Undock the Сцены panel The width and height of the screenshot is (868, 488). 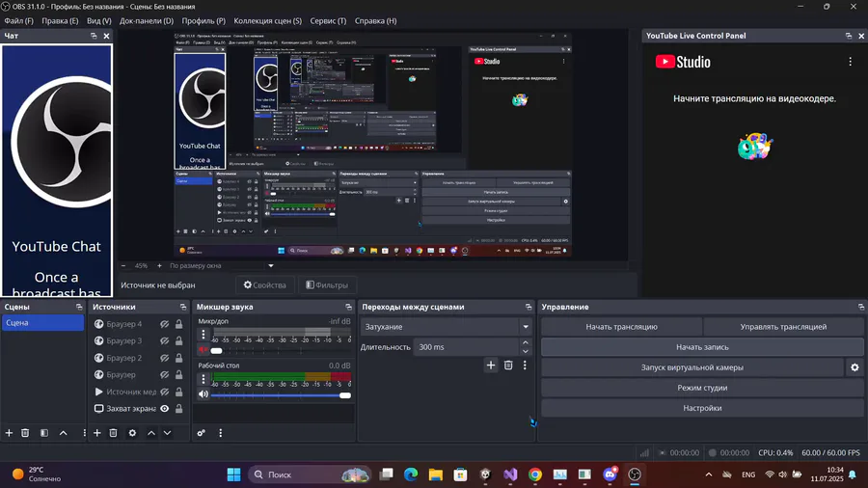79,307
